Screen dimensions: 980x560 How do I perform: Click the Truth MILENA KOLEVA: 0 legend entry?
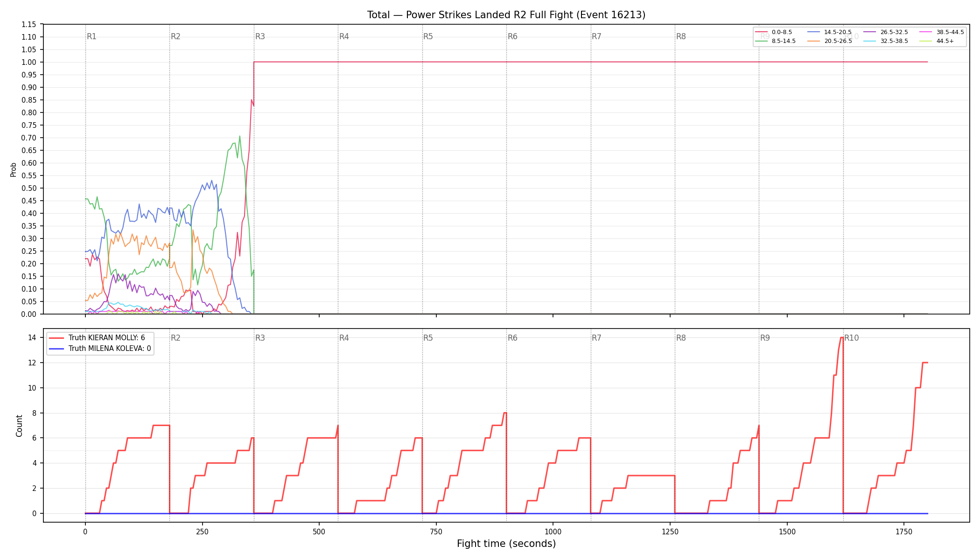coord(100,349)
